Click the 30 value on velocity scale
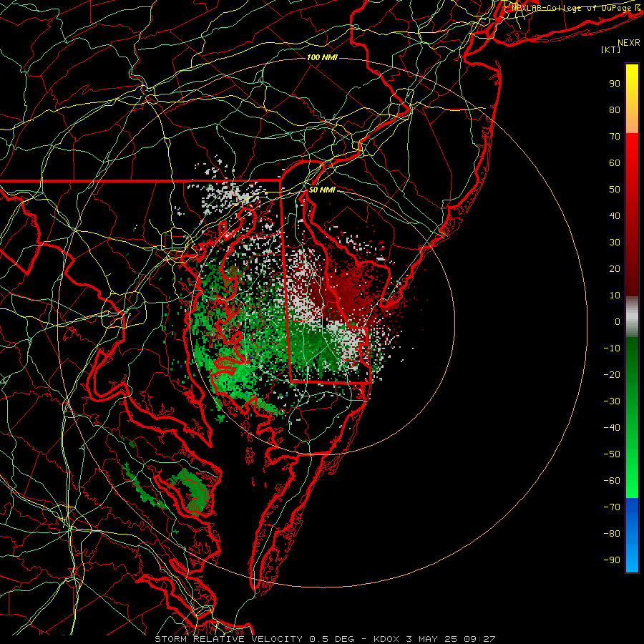644x644 pixels. coord(615,243)
